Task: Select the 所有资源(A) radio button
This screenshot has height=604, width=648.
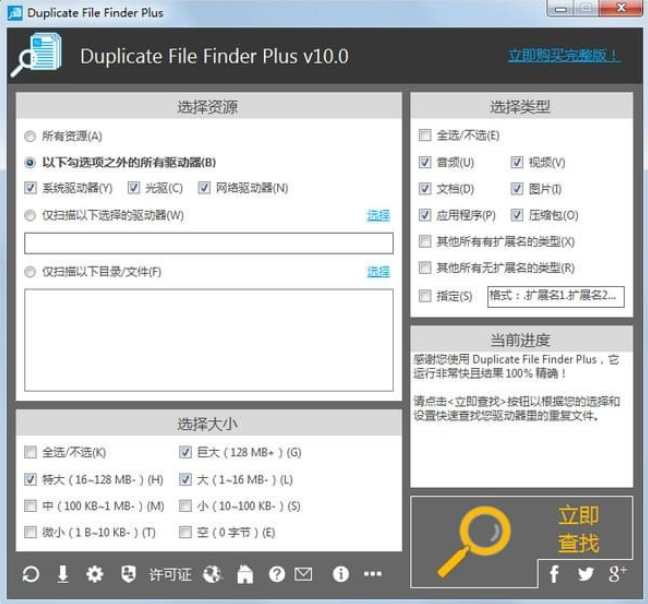Action: coord(30,136)
